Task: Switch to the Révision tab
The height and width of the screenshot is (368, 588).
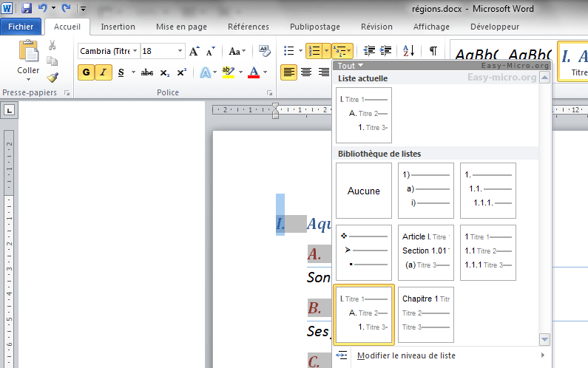Action: pyautogui.click(x=376, y=27)
